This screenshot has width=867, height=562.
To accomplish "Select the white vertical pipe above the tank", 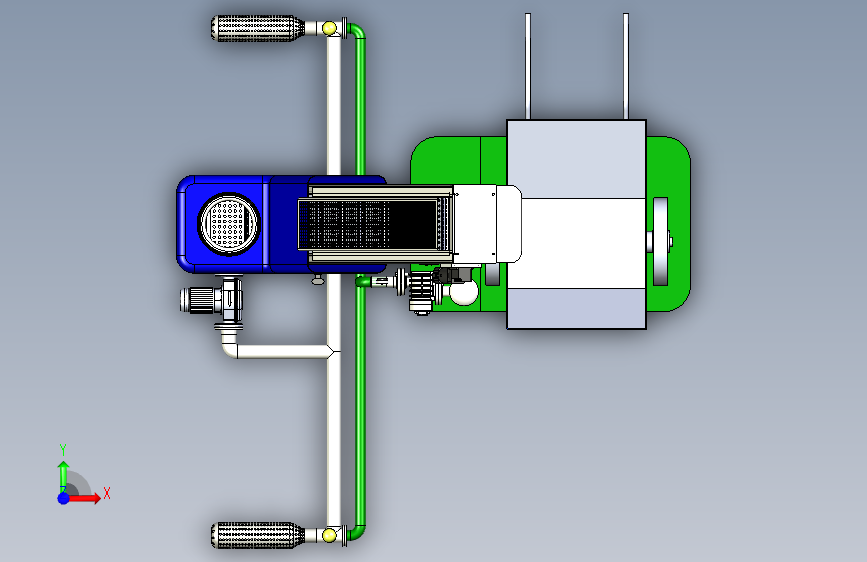I will click(333, 105).
